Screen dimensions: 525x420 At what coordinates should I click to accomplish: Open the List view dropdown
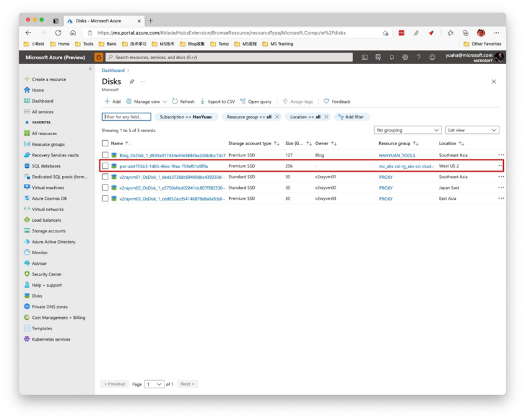[x=472, y=130]
